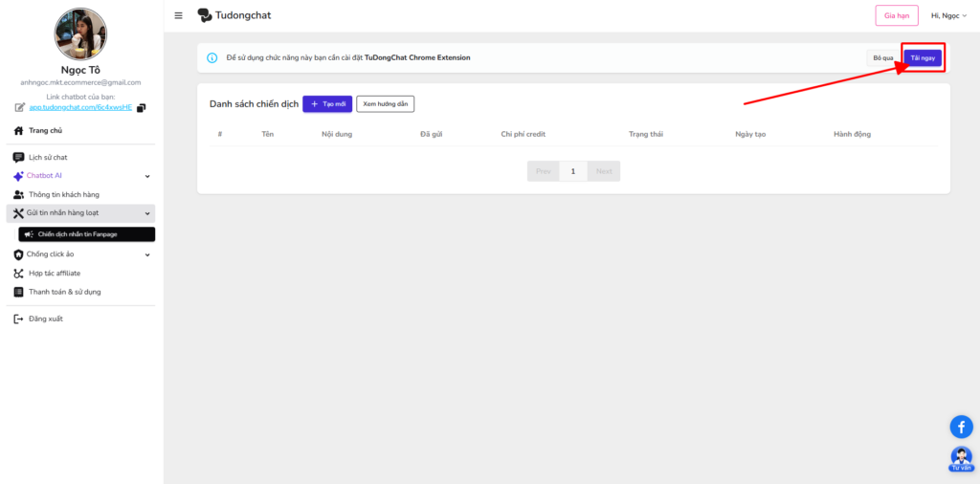Viewport: 980px width, 484px height.
Task: Open the Hi, Ngọc account dropdown
Action: (948, 15)
